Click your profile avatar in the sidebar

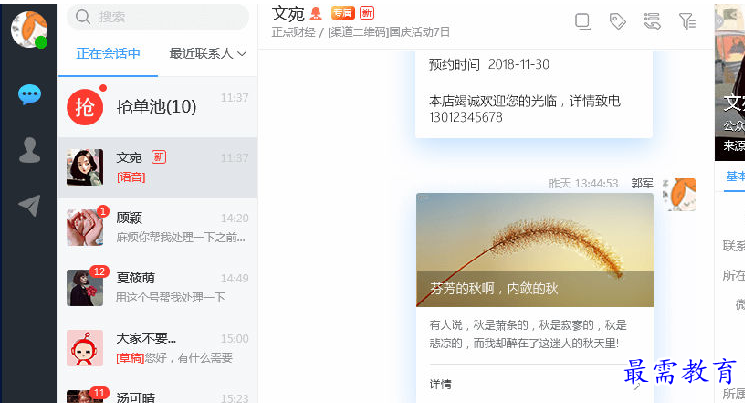(x=29, y=29)
